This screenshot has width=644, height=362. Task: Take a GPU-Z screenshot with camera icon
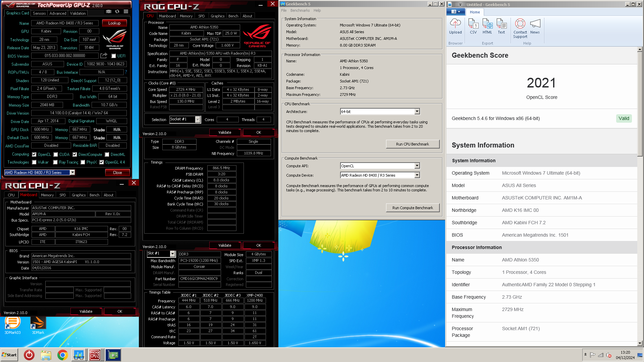click(x=109, y=12)
